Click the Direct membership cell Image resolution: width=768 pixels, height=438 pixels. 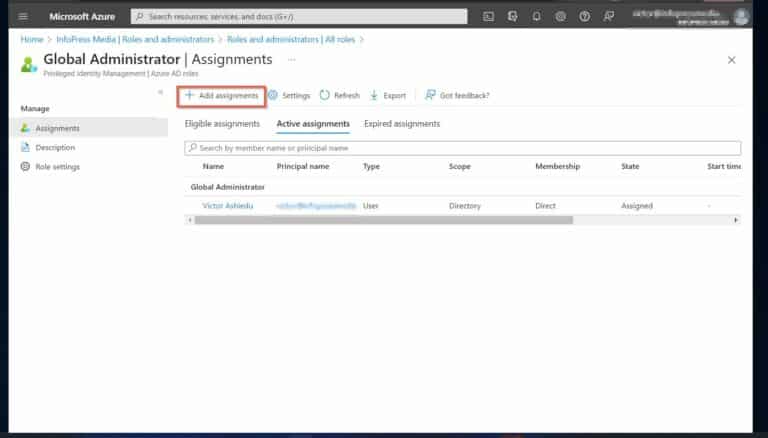click(545, 206)
